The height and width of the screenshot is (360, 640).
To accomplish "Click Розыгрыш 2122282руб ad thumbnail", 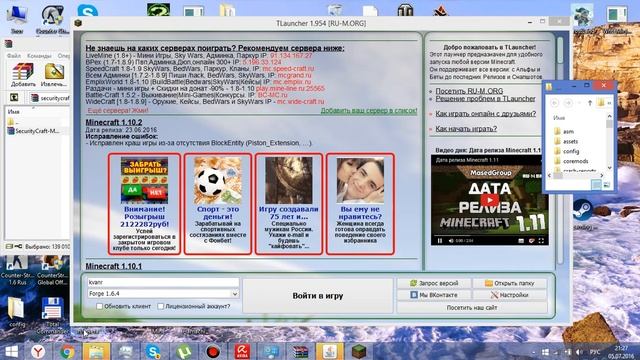I will pyautogui.click(x=144, y=180).
